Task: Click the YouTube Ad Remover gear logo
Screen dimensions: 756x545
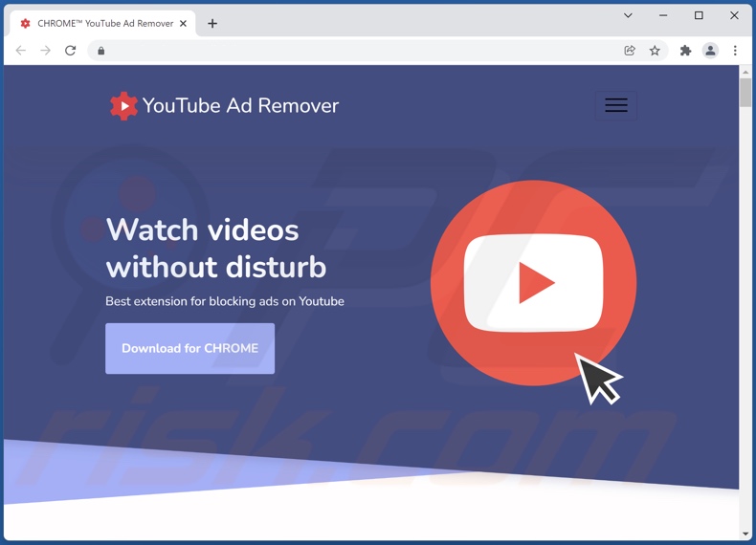Action: tap(123, 106)
